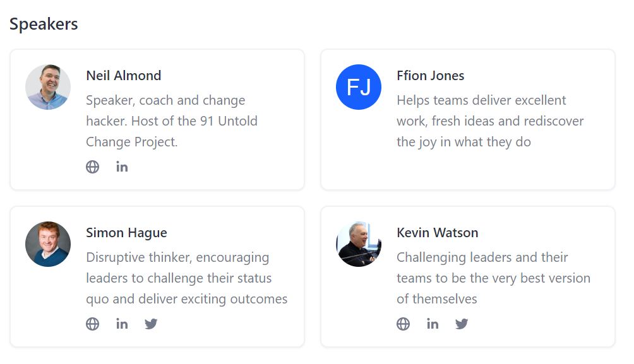Select the Ffion Jones speaker name
The width and height of the screenshot is (634, 364).
pyautogui.click(x=431, y=76)
